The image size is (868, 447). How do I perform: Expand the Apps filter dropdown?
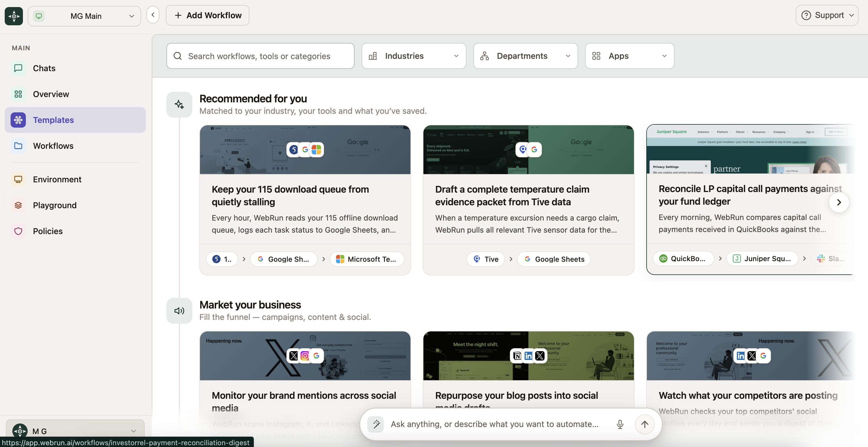click(630, 56)
